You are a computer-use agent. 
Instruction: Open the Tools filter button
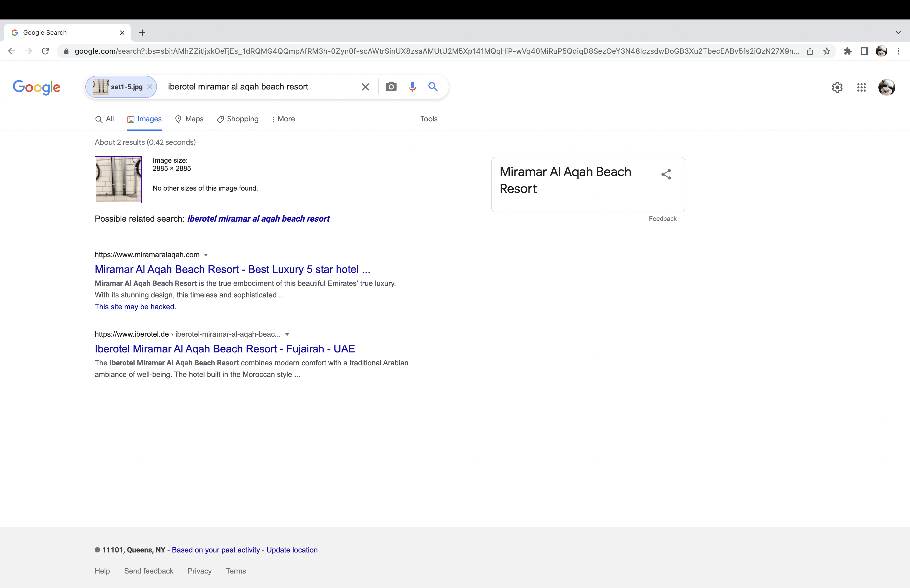[428, 119]
